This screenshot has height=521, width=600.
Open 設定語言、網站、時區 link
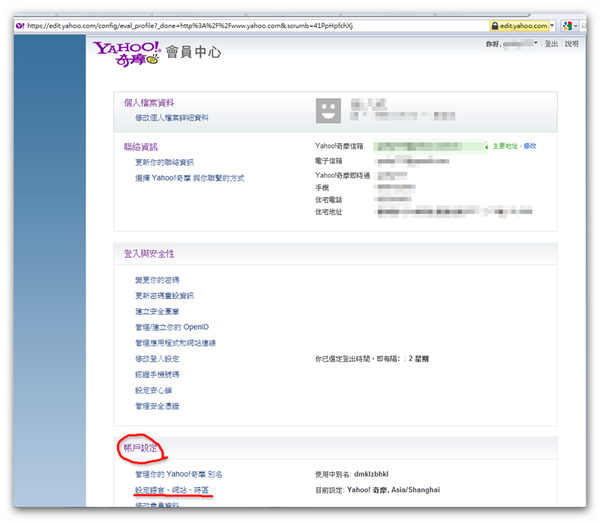(172, 490)
